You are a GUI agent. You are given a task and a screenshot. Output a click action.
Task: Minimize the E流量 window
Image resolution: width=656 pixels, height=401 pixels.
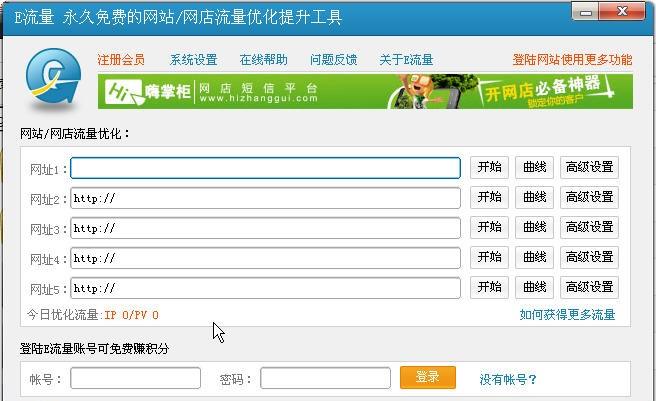[586, 13]
